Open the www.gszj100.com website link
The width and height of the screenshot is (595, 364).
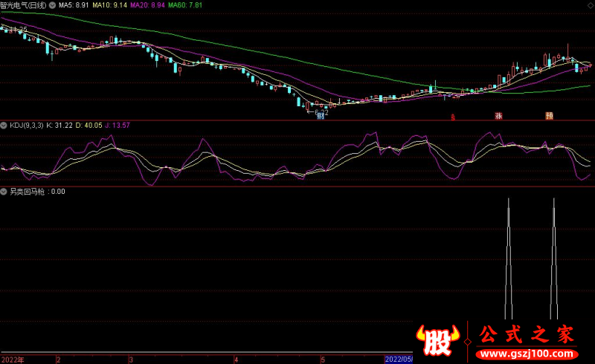pos(527,352)
